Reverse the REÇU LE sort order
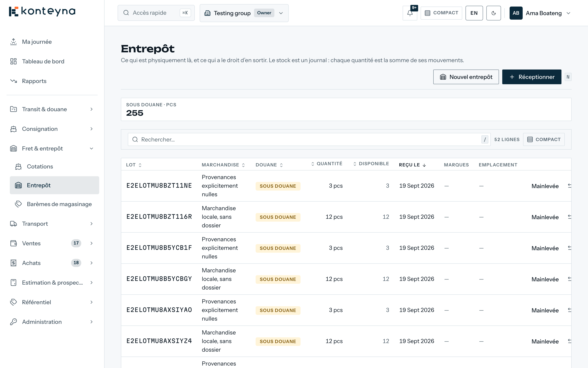Image resolution: width=588 pixels, height=368 pixels. (x=413, y=165)
